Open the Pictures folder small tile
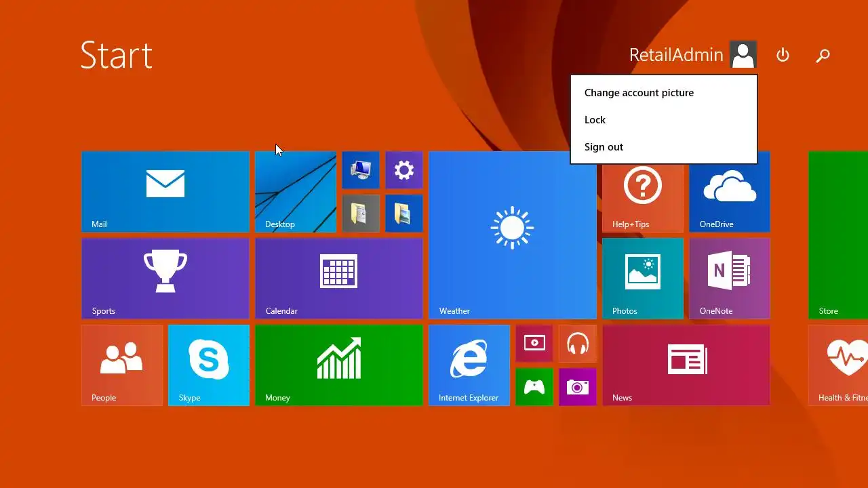The height and width of the screenshot is (488, 868). [x=404, y=213]
